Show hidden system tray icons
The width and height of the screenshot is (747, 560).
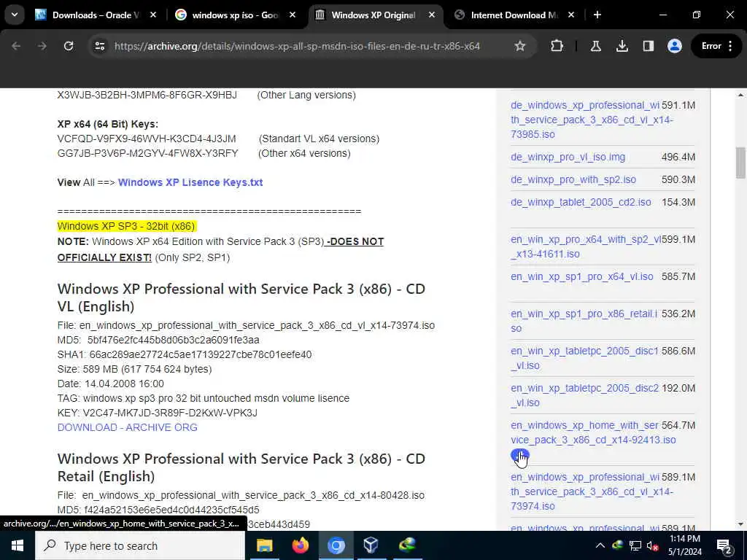coord(600,545)
